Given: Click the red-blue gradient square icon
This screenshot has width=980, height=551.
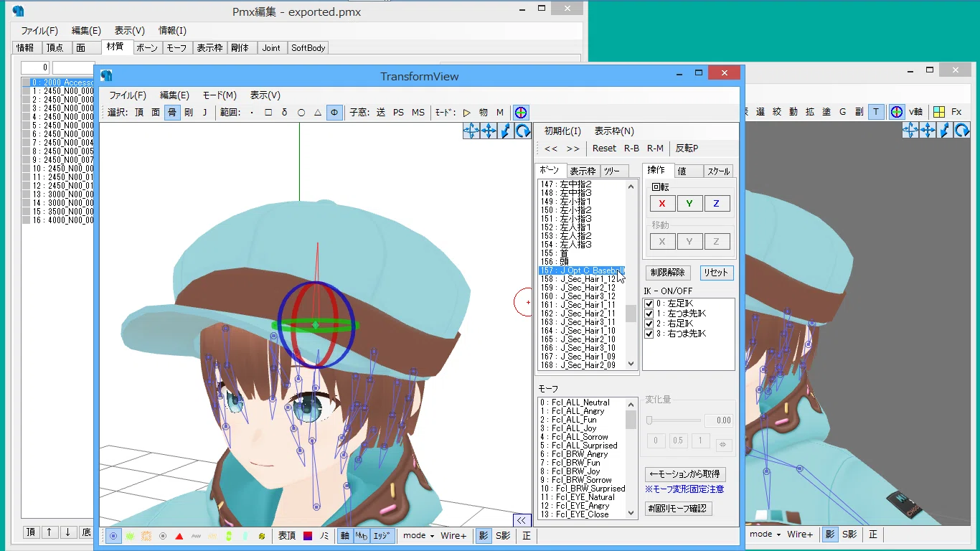Looking at the screenshot, I should [308, 536].
